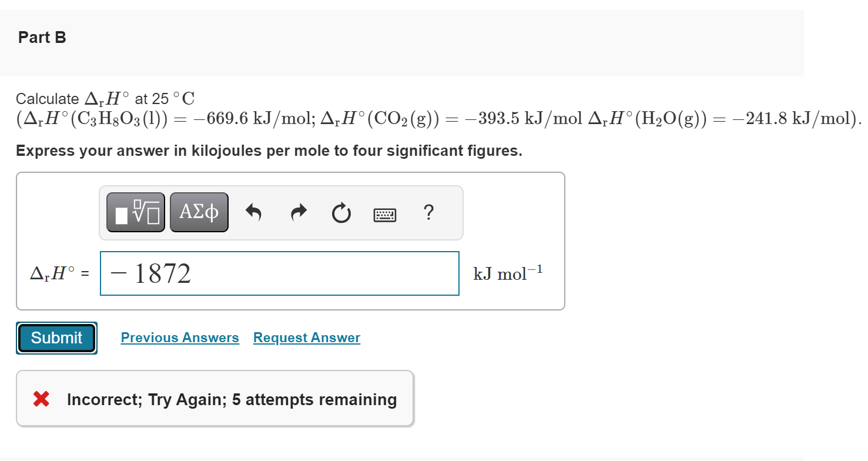The image size is (868, 461).
Task: Open the Previous Answers page
Action: pos(179,338)
